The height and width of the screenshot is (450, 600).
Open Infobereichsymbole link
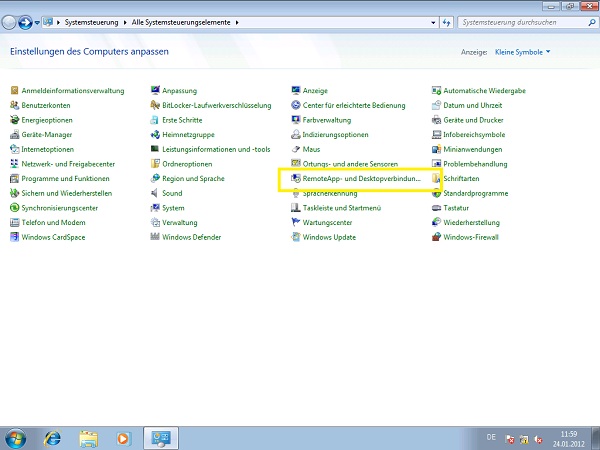(x=474, y=135)
